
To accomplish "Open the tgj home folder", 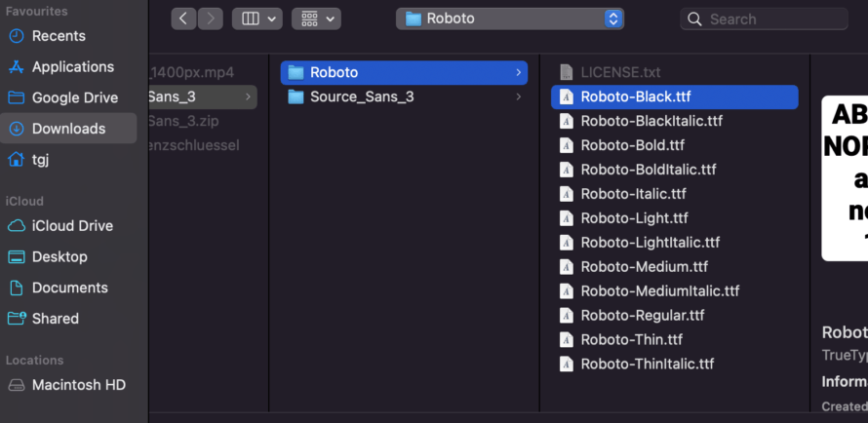I will (x=40, y=160).
